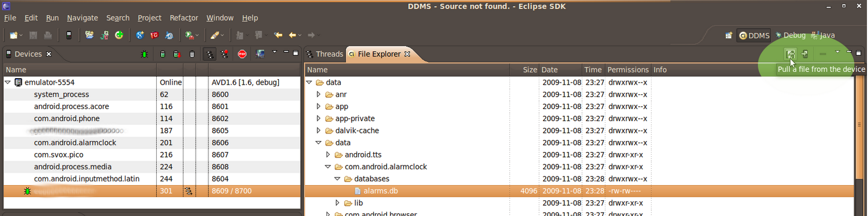The height and width of the screenshot is (216, 868).
Task: Open the Edit menu
Action: (x=31, y=18)
